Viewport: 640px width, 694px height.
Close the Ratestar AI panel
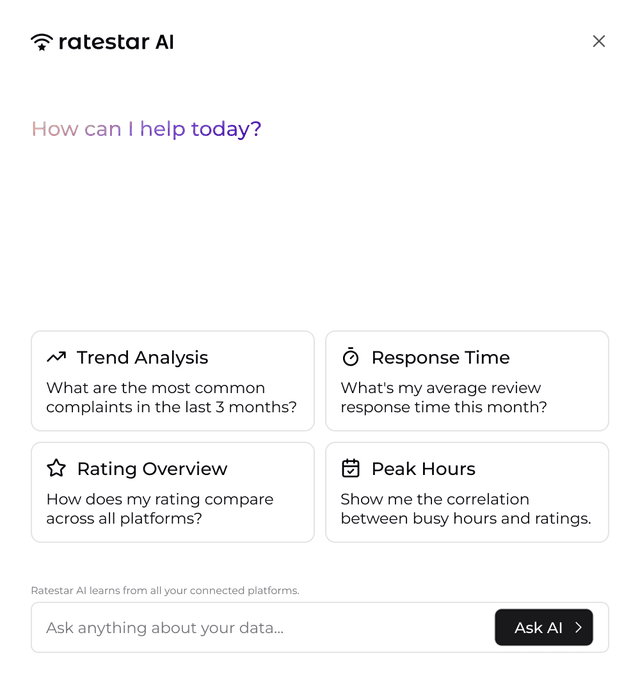pyautogui.click(x=599, y=41)
